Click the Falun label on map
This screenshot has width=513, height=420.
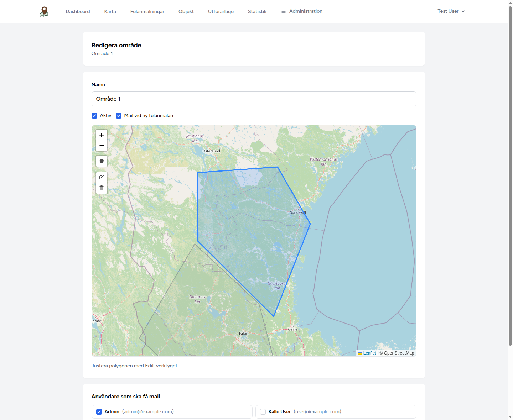(243, 334)
